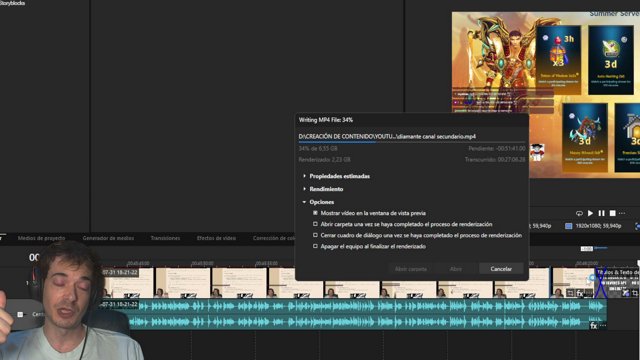Open the Transiciones tab

165,238
